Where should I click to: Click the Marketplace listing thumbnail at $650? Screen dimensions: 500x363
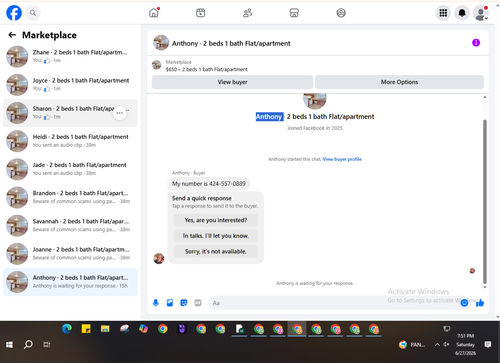(x=157, y=65)
